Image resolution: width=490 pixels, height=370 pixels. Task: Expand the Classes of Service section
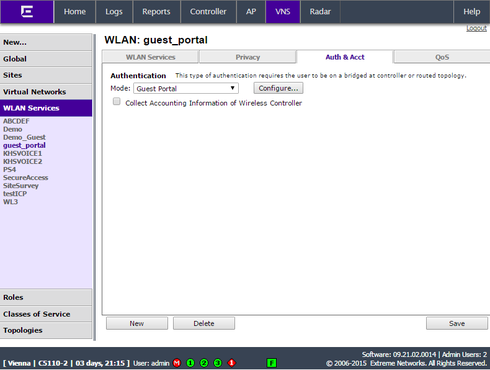pos(46,314)
